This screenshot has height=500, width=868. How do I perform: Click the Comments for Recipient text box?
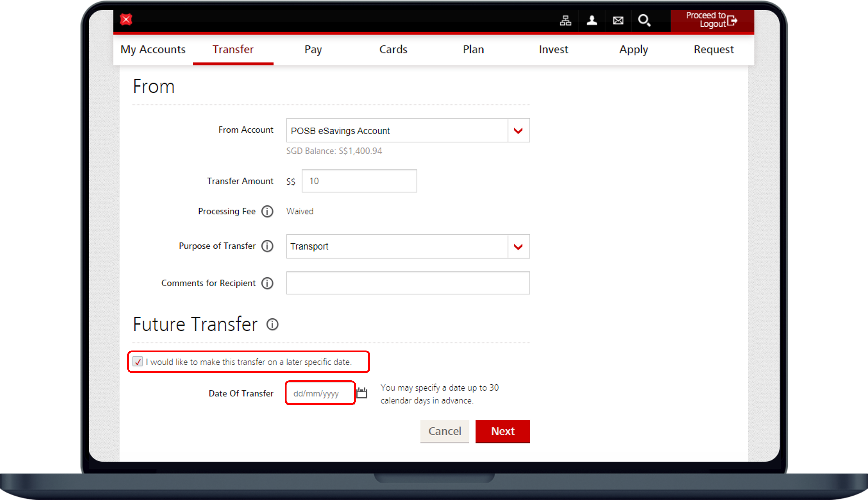pyautogui.click(x=408, y=283)
